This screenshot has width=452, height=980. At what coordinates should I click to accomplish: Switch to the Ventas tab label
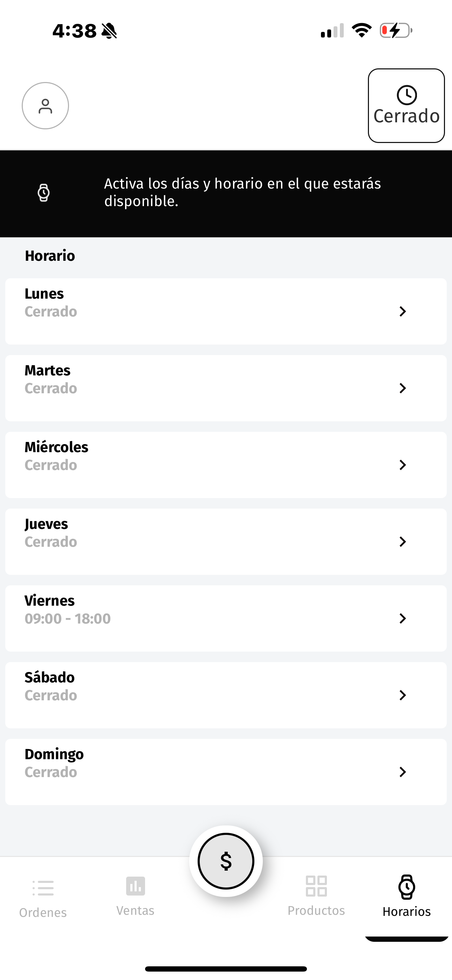coord(136,910)
